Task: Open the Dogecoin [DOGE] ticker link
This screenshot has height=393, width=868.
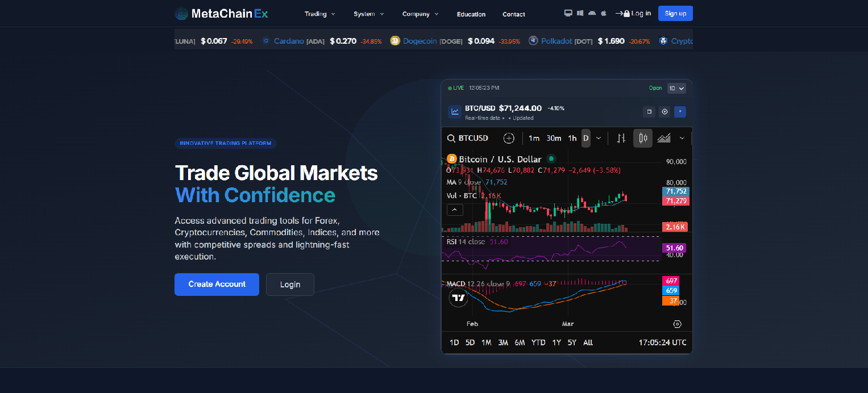Action: 433,41
